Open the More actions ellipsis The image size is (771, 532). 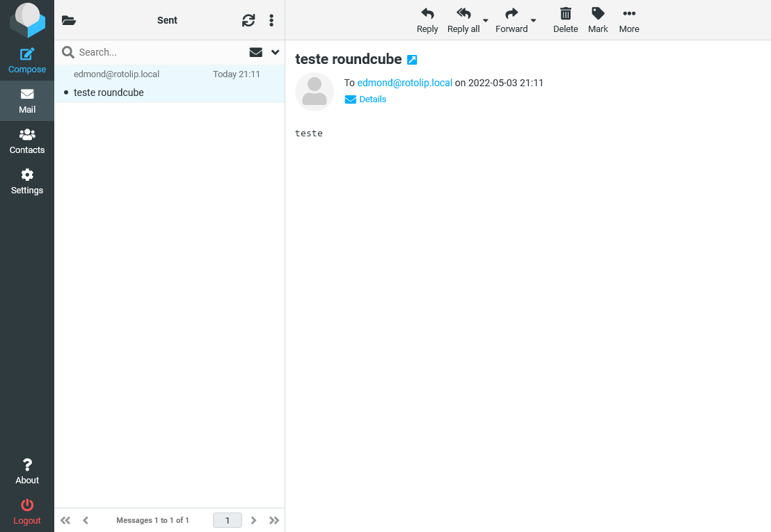point(629,14)
